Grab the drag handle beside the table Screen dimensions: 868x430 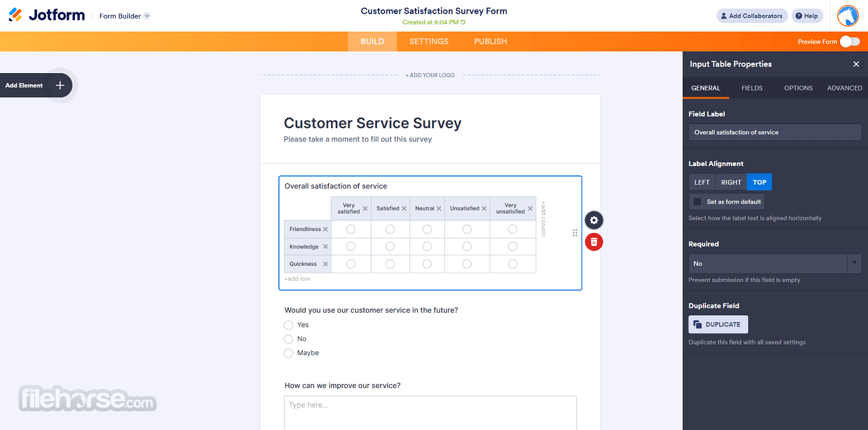click(x=575, y=233)
